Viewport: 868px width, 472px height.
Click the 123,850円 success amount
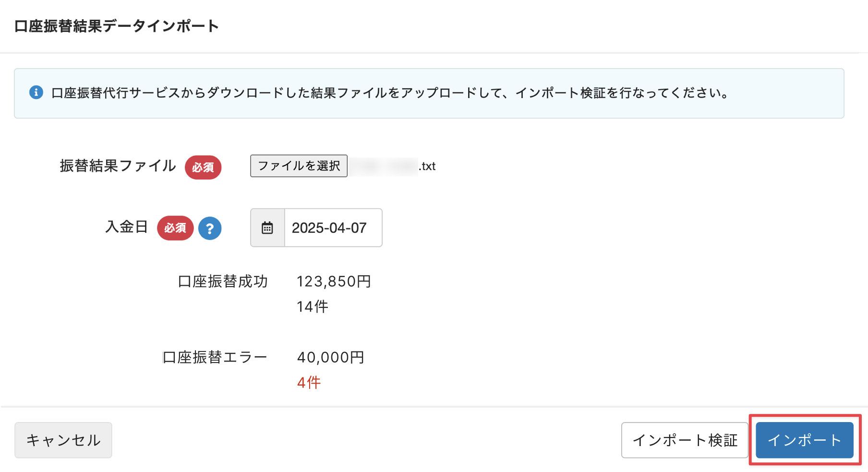click(334, 281)
